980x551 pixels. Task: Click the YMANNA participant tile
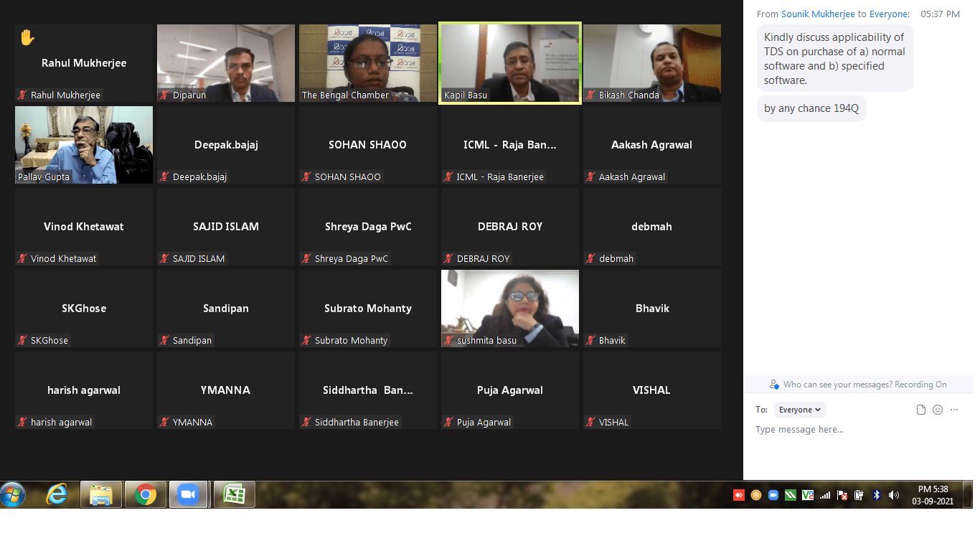coord(226,390)
